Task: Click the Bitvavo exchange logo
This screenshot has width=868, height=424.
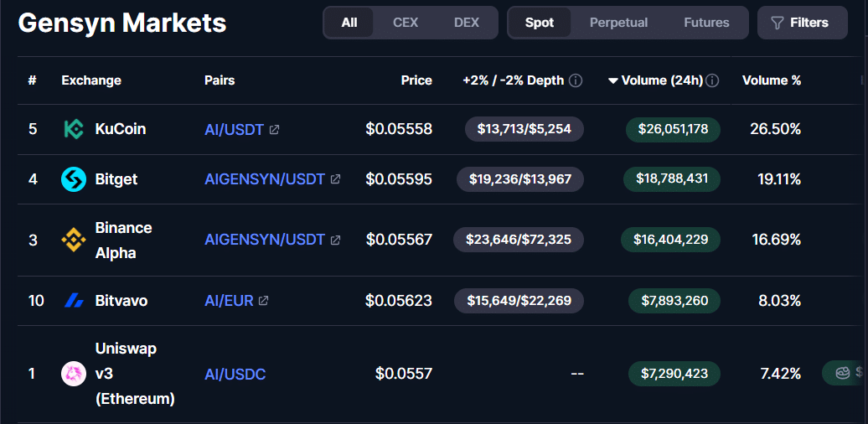Action: 74,301
